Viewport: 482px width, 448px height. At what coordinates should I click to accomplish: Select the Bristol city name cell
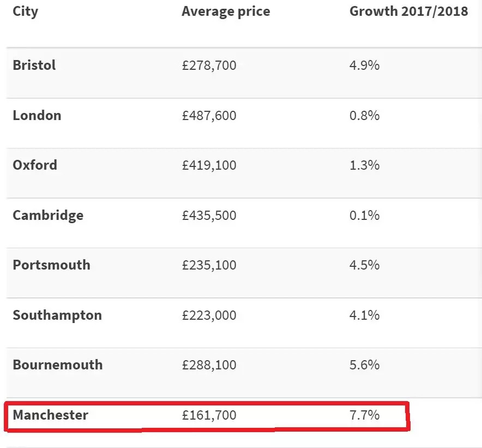[x=34, y=65]
